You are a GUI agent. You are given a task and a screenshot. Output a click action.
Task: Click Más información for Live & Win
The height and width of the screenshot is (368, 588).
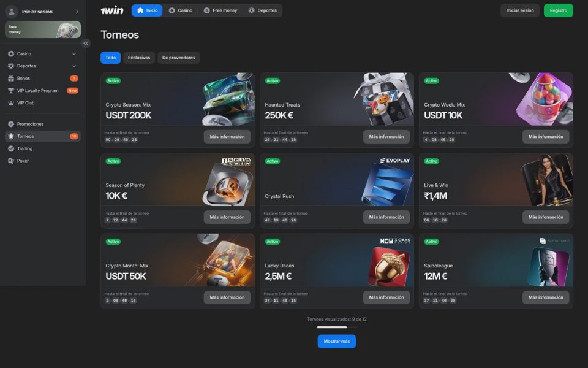coord(546,217)
